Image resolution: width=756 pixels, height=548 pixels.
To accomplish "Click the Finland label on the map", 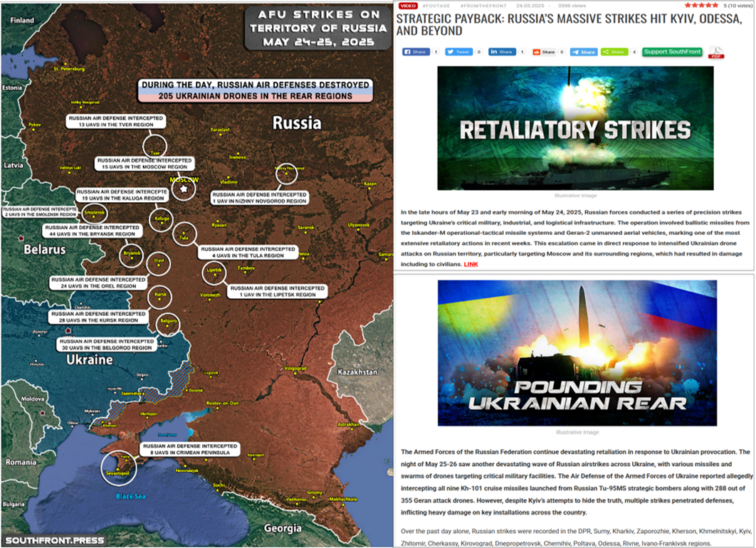I will pyautogui.click(x=22, y=20).
